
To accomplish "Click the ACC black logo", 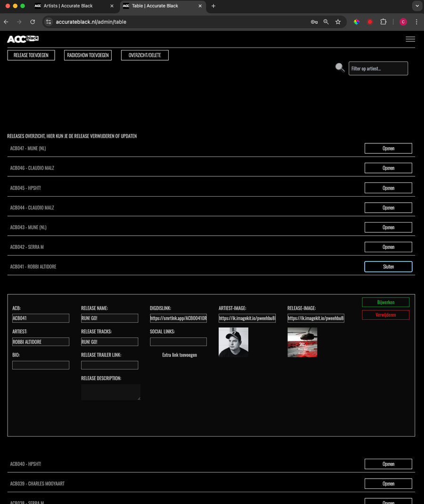I will 23,39.
